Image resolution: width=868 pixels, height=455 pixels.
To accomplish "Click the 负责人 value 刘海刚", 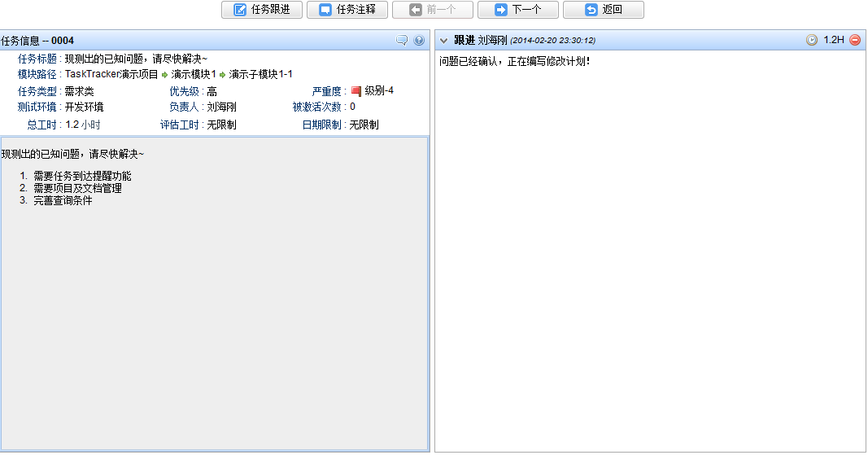I will tap(221, 107).
